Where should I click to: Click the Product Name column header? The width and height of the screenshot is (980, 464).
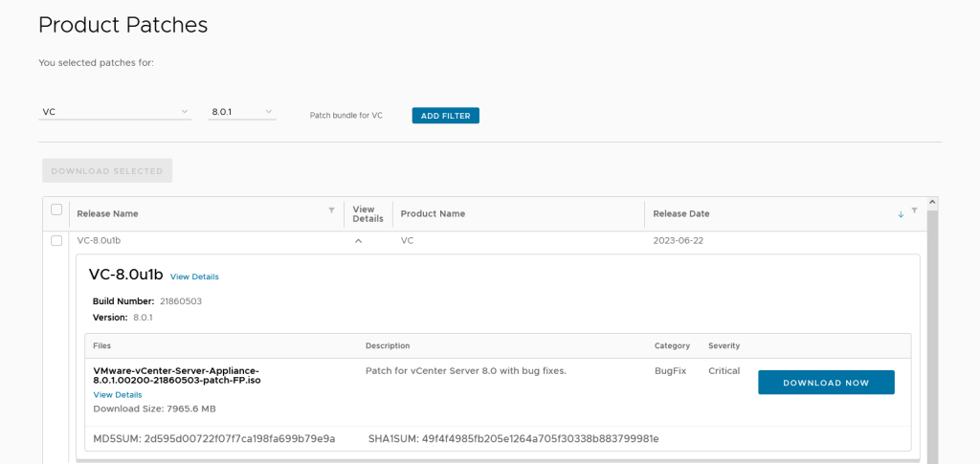433,213
